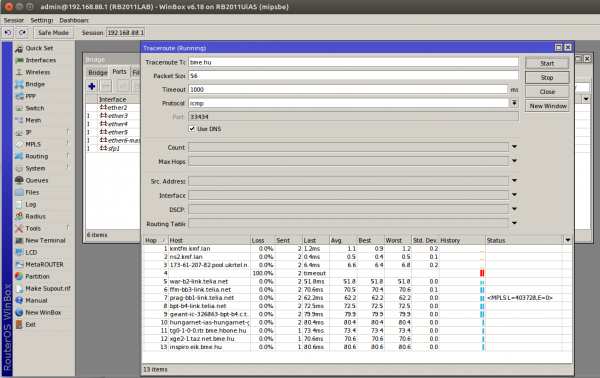Select sfp1 row in Bridge ports
The height and width of the screenshot is (378, 600).
pos(113,148)
